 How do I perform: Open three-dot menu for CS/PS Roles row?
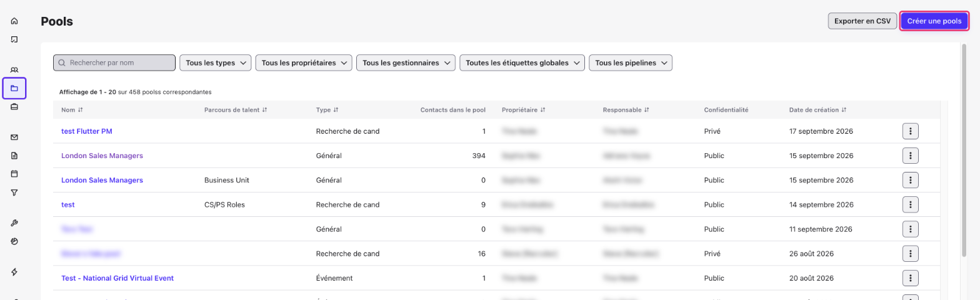911,204
